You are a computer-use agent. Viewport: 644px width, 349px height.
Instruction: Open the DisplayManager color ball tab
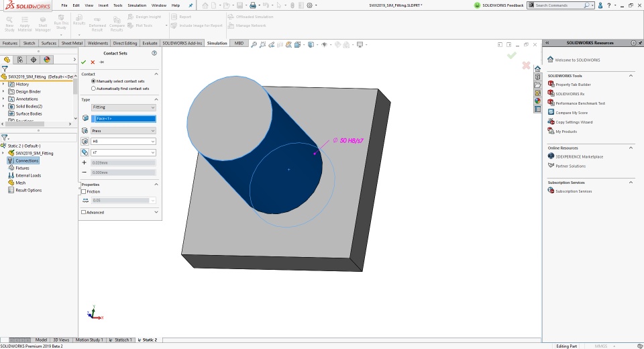point(47,60)
